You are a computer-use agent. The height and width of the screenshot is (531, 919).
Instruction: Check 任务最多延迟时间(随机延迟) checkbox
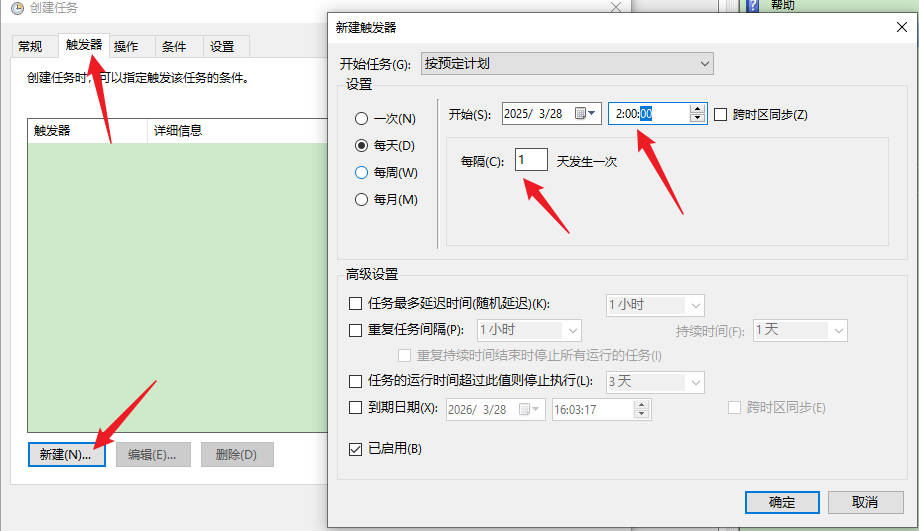click(x=355, y=304)
